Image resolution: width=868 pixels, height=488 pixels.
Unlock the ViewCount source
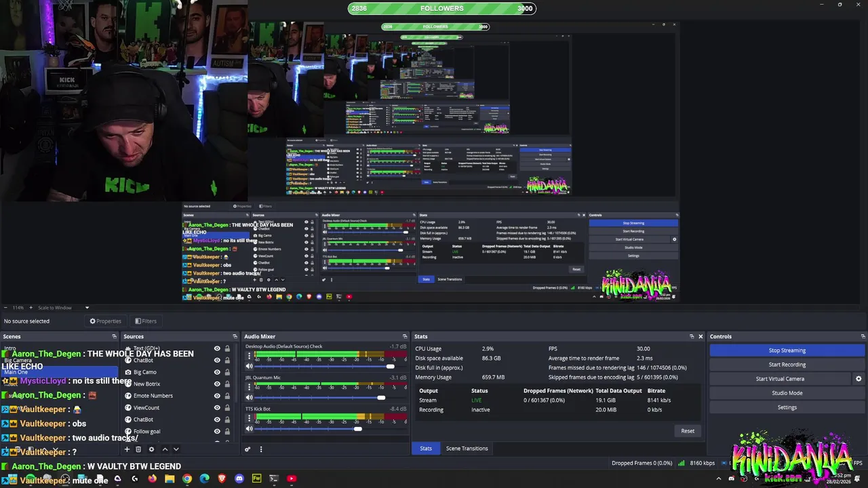tap(227, 407)
